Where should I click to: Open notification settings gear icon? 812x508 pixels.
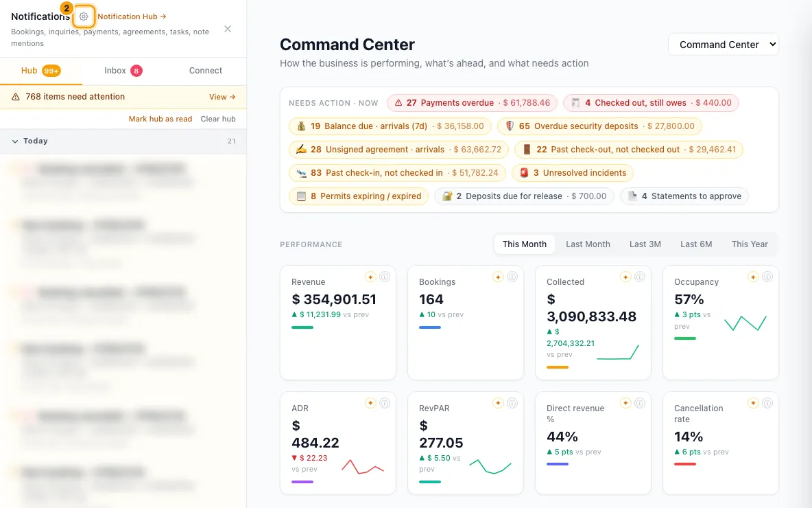84,16
